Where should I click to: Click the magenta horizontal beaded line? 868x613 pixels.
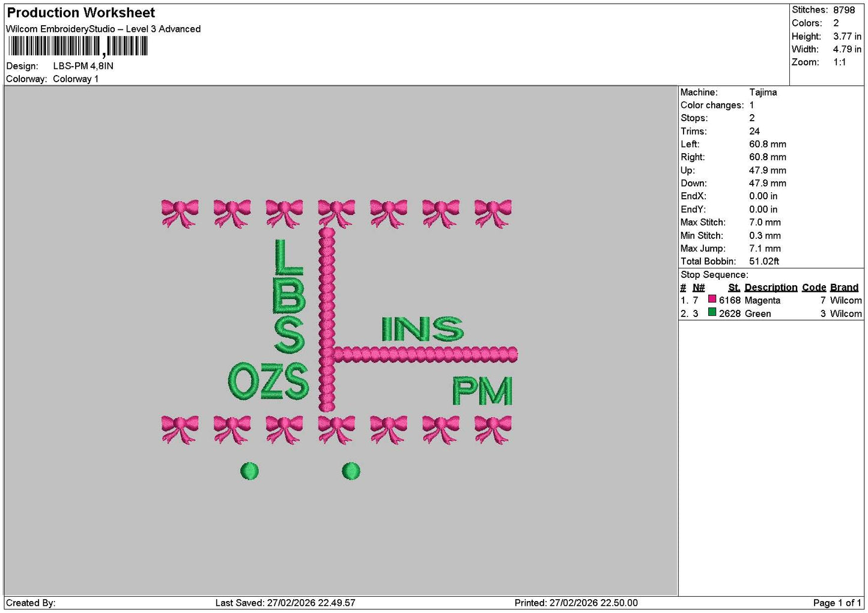click(425, 354)
